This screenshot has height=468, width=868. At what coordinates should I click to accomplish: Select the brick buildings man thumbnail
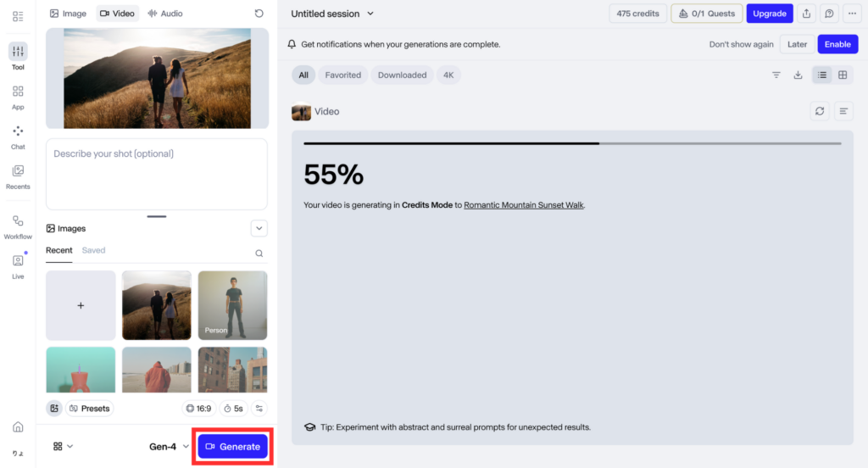pyautogui.click(x=232, y=370)
